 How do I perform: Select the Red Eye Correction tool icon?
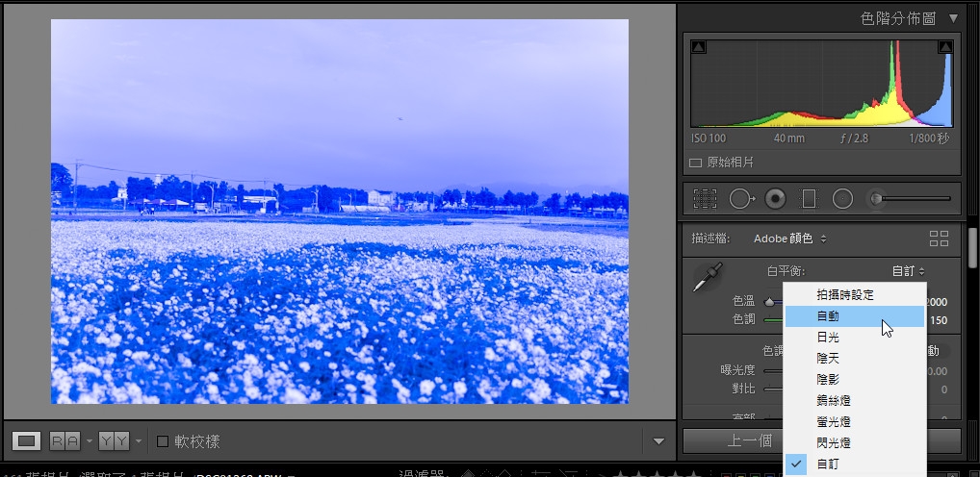pyautogui.click(x=775, y=199)
